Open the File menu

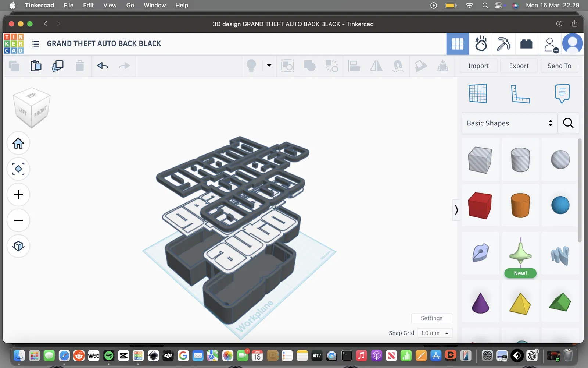point(68,5)
